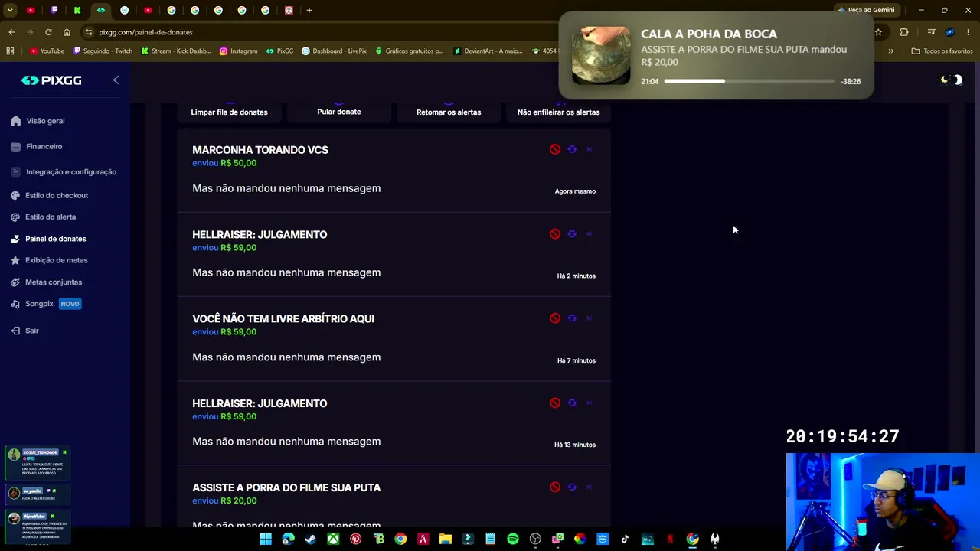Open the DeviantArt bookmark
The height and width of the screenshot is (551, 980).
coord(488,51)
